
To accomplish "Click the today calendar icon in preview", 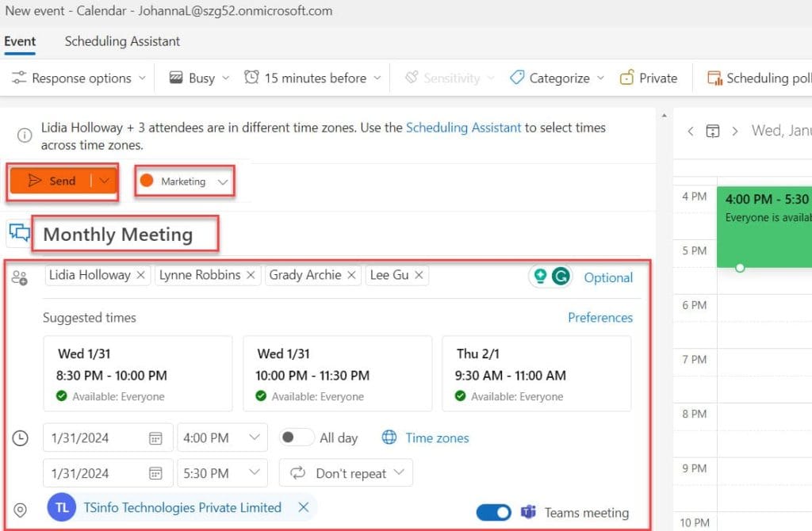I will [713, 131].
